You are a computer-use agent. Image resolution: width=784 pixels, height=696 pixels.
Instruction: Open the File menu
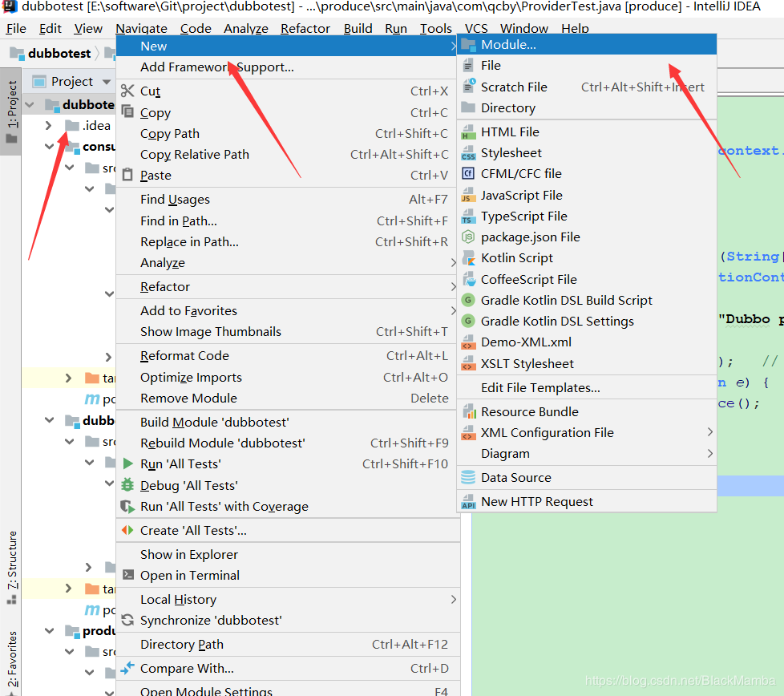pyautogui.click(x=16, y=29)
